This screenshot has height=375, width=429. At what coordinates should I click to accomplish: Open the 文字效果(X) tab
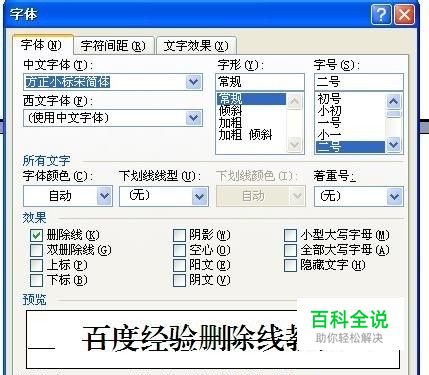pyautogui.click(x=196, y=46)
